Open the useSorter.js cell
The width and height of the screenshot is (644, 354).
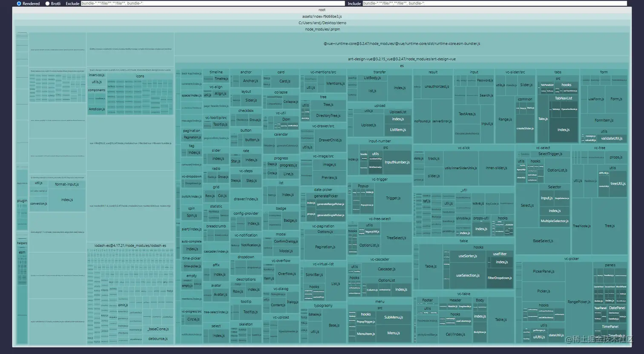[468, 256]
